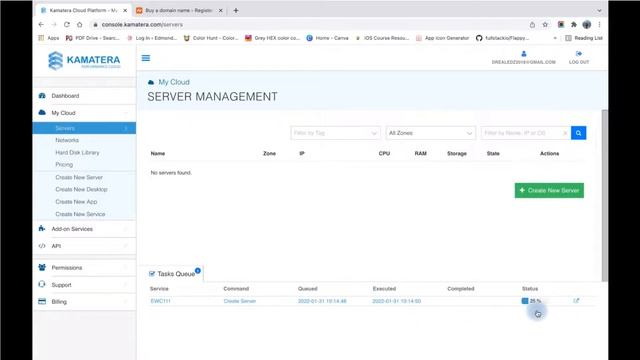This screenshot has width=640, height=360.
Task: Open the Extensions puzzle icon
Action: pos(573,24)
